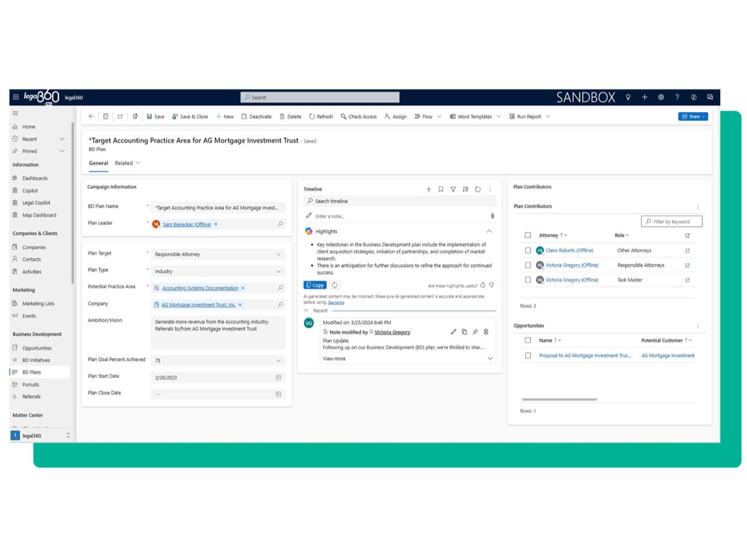Open Dashboards in navigation
Screen dimensions: 747x560
pos(35,178)
